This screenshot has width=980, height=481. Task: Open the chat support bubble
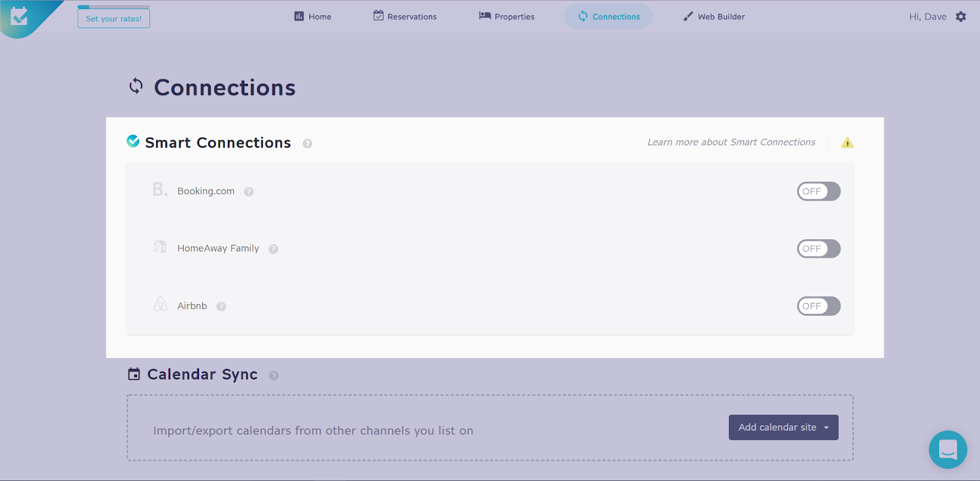click(x=948, y=450)
